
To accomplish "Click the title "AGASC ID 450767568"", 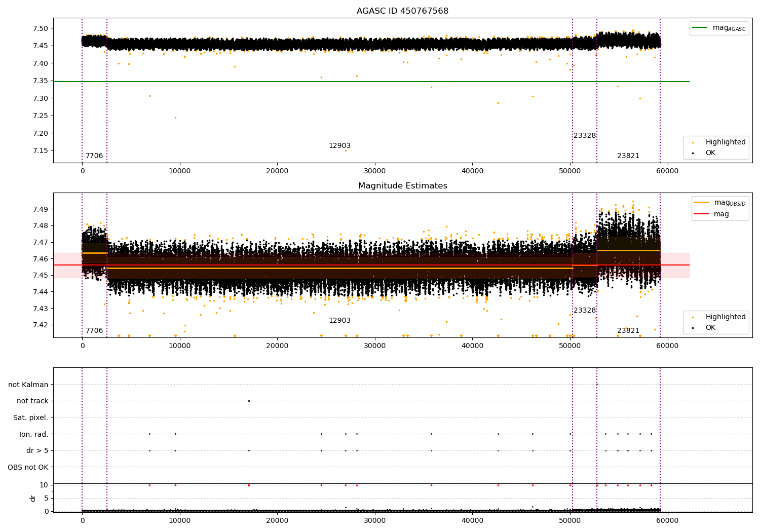I will tap(402, 11).
